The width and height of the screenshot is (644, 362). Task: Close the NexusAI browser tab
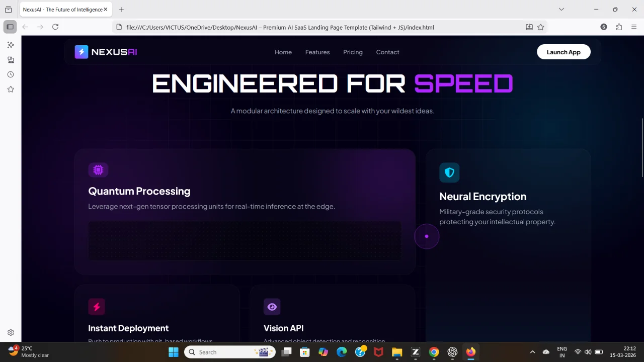coord(106,10)
